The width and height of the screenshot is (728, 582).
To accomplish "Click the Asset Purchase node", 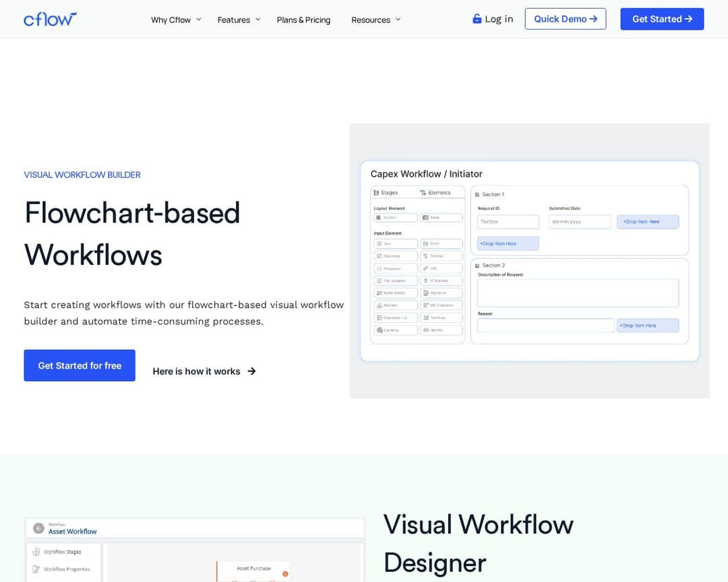I will (x=253, y=571).
